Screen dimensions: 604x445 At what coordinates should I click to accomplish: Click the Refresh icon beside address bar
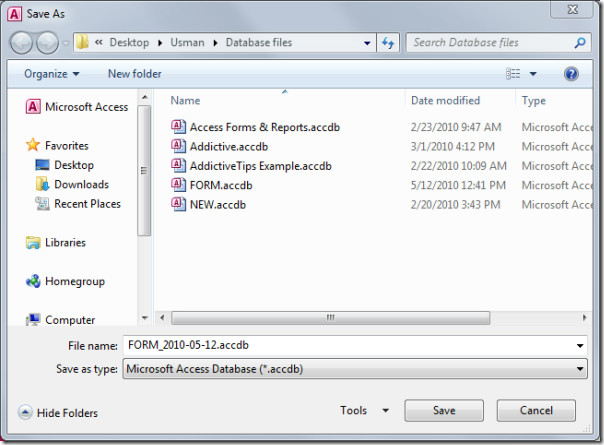point(388,42)
